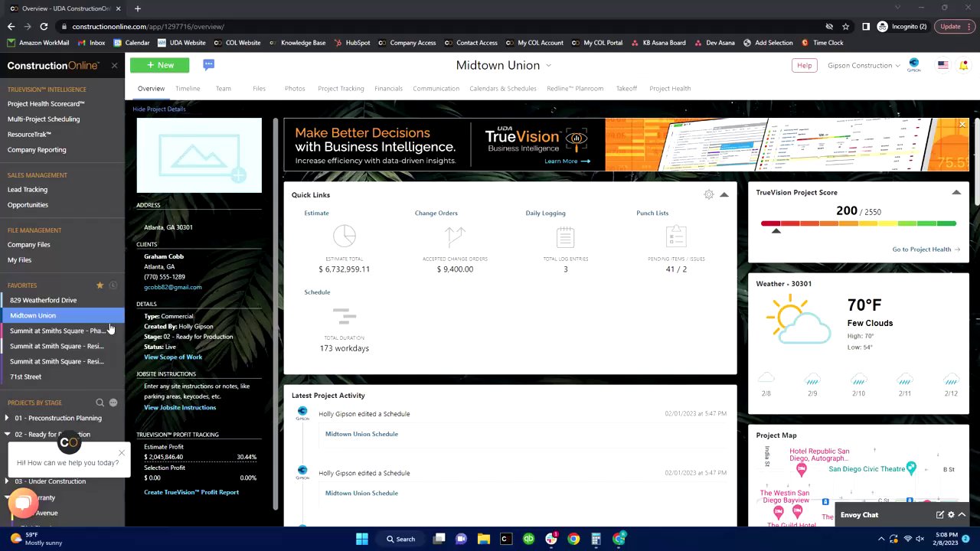Click the bookmark star in address bar

pyautogui.click(x=846, y=26)
